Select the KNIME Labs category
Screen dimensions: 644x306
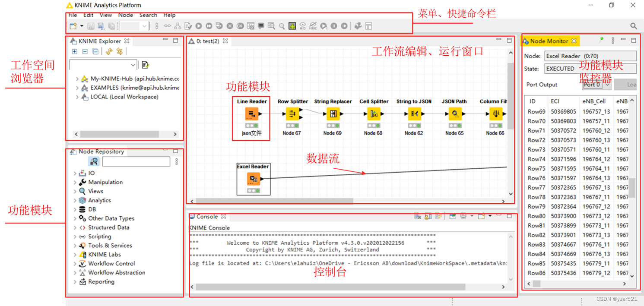[x=105, y=255]
